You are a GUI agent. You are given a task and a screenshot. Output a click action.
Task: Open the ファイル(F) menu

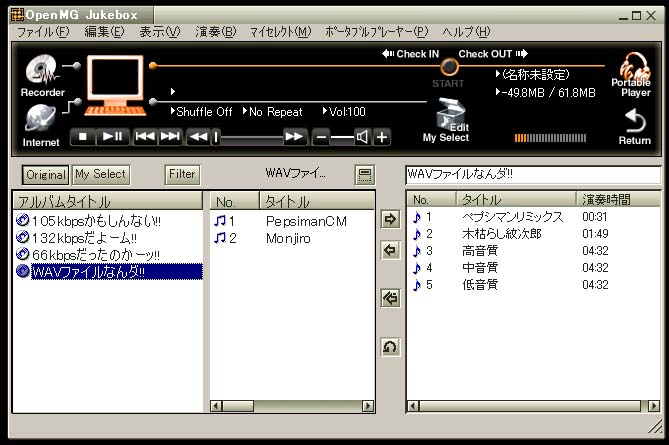click(43, 32)
